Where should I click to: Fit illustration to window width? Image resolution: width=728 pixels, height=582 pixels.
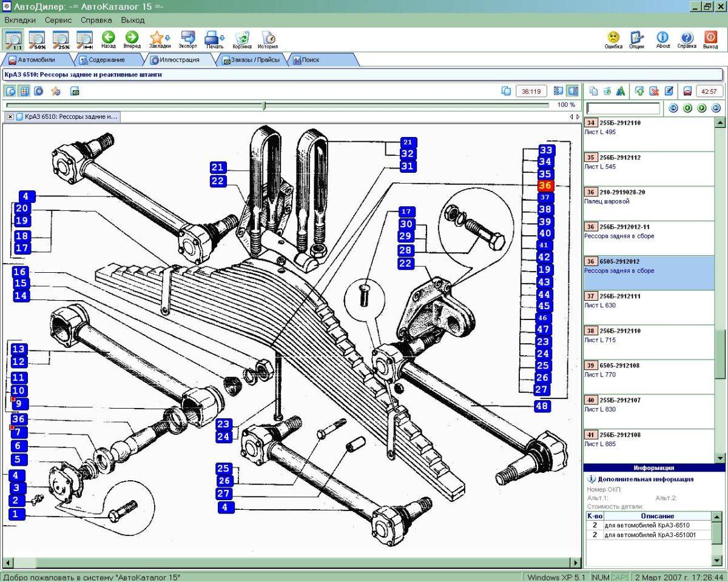(85, 39)
